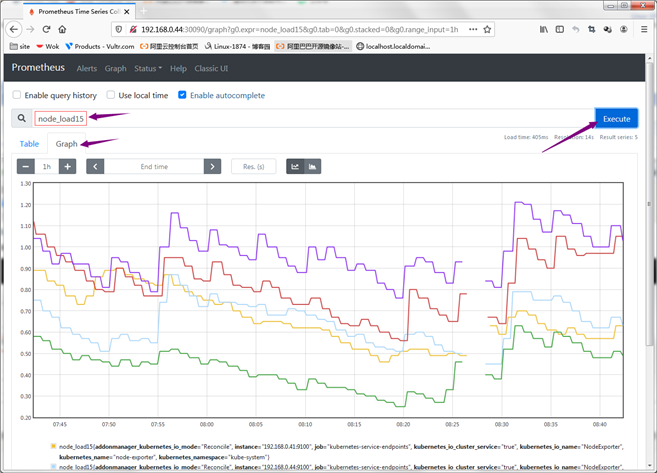657x473 pixels.
Task: Uncheck Enable autocomplete checkbox
Action: coord(182,95)
